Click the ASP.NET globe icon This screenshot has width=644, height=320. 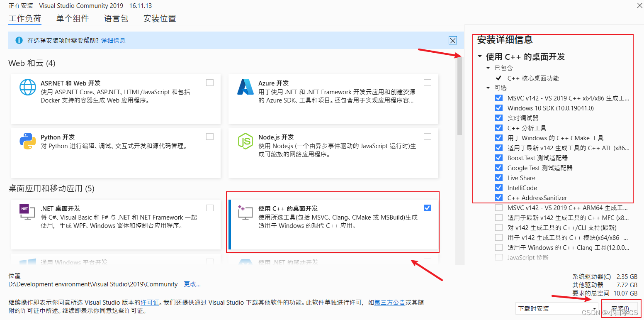click(28, 87)
